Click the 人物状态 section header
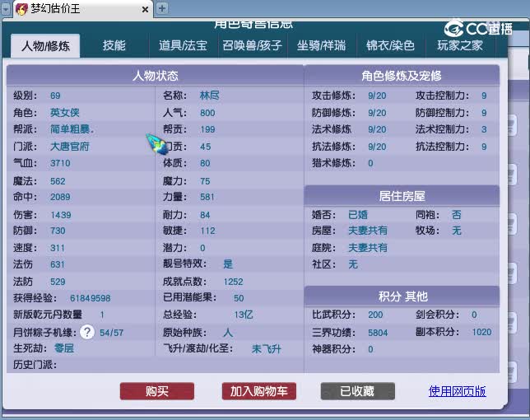 156,75
